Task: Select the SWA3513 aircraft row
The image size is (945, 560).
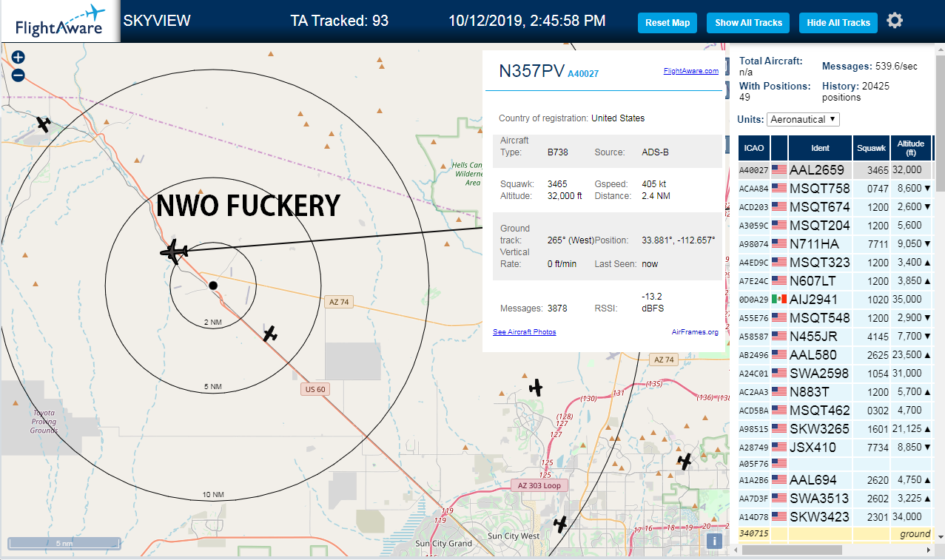Action: 835,499
